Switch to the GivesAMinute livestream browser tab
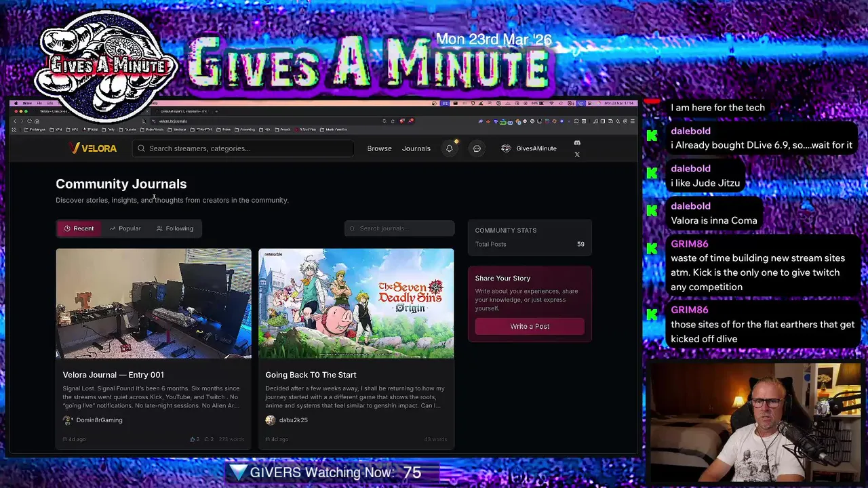Screen dimensions: 868x488 coord(183,111)
